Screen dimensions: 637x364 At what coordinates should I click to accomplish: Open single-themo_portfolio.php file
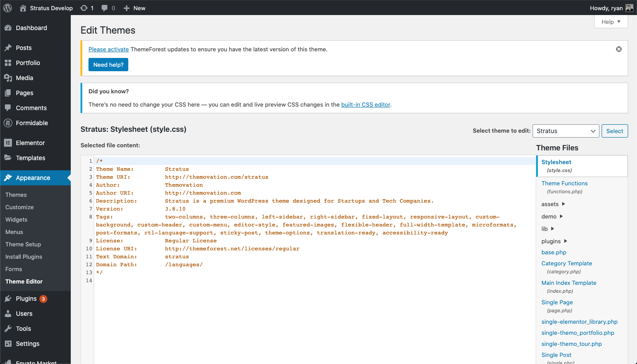pos(578,333)
